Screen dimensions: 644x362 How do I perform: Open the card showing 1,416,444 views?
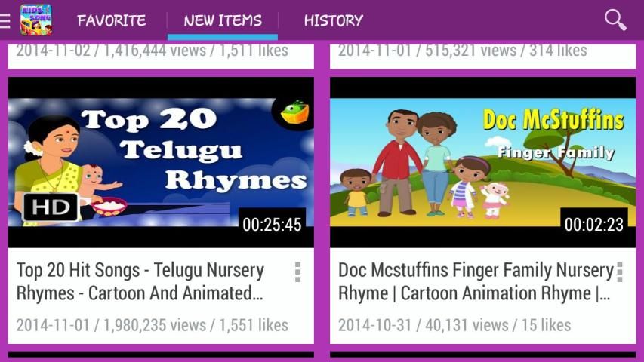point(161,55)
